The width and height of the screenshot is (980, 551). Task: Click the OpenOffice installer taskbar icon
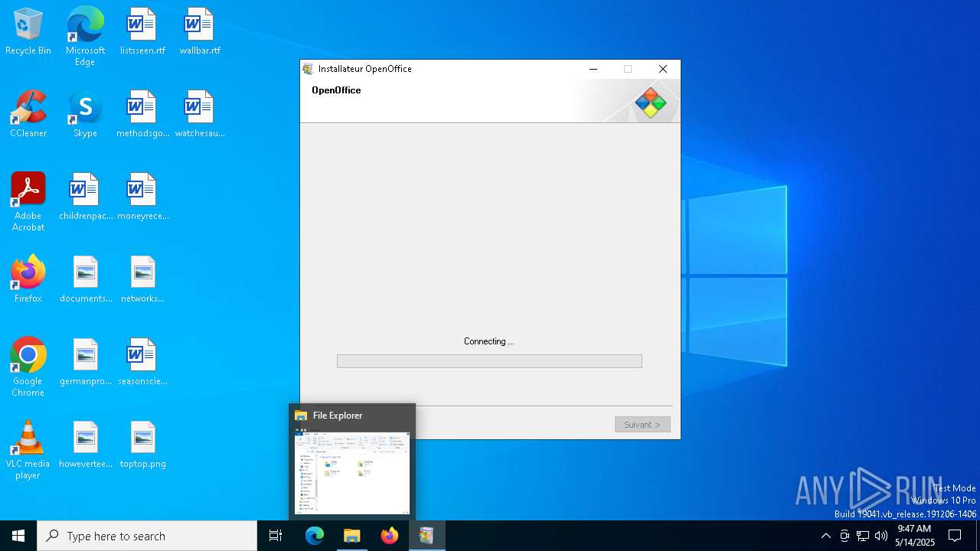[427, 536]
